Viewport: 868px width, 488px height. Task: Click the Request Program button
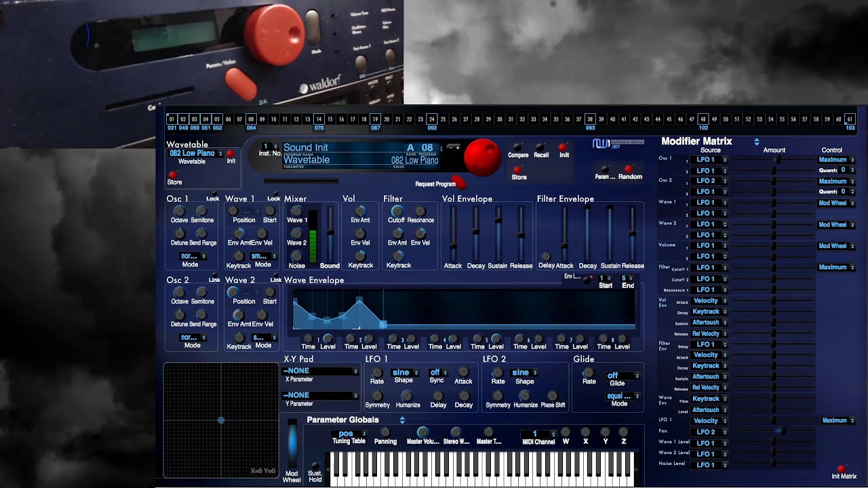click(459, 181)
